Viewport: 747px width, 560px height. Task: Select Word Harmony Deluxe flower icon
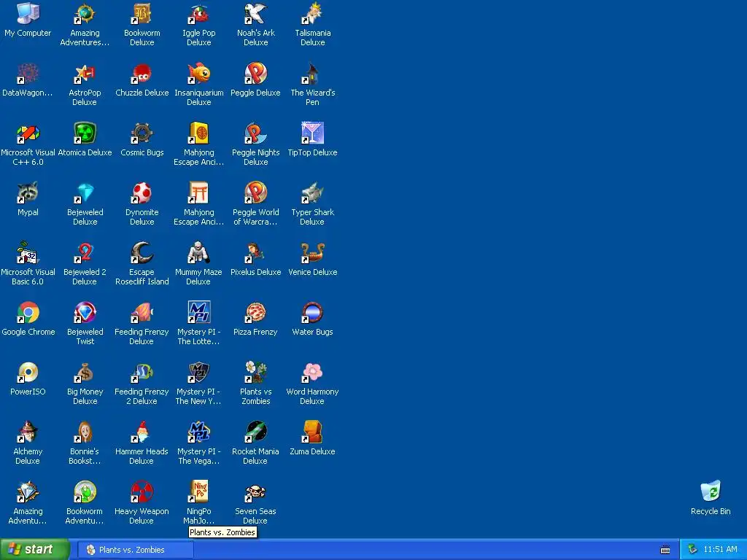click(x=312, y=373)
